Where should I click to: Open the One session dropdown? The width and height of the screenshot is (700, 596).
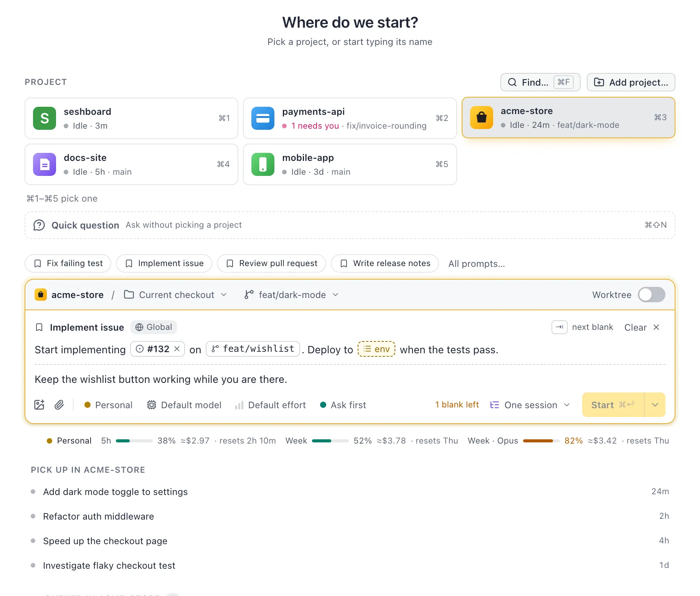coord(530,405)
